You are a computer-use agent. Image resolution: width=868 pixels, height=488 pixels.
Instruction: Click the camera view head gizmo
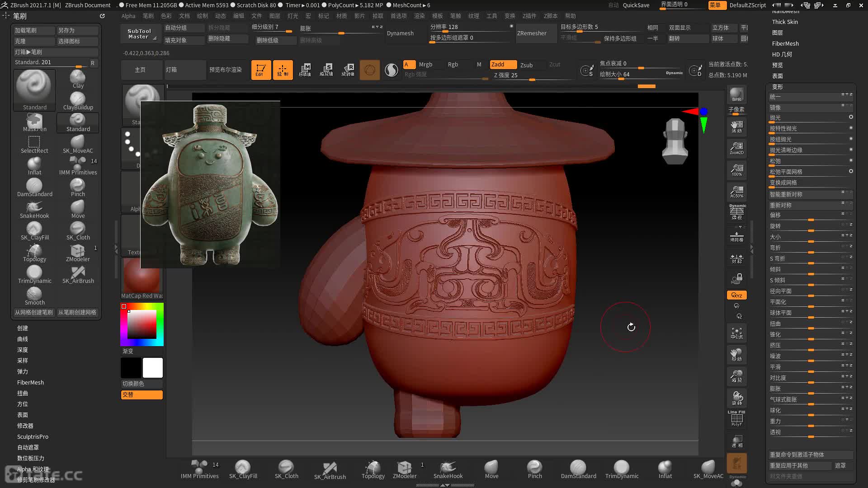pos(675,141)
